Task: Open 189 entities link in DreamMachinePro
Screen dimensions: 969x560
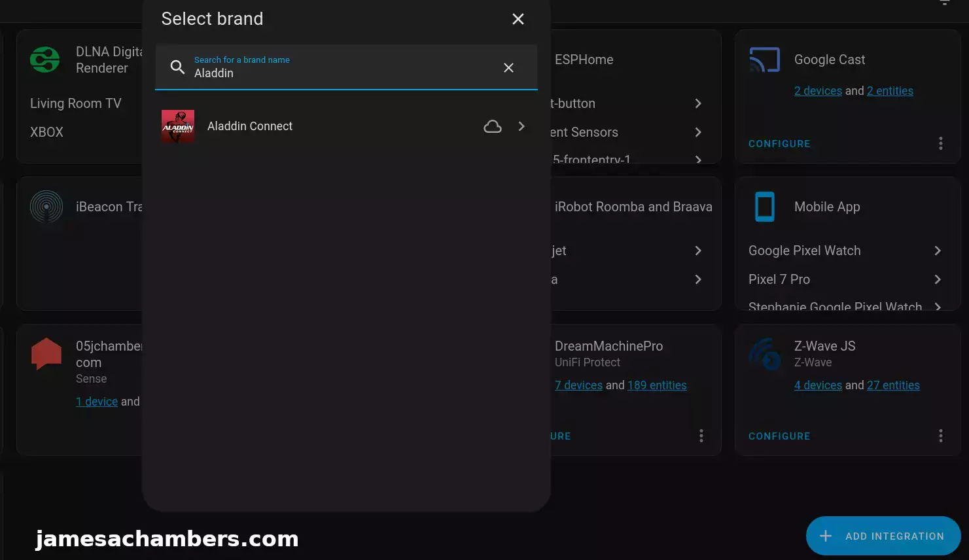Action: (657, 385)
